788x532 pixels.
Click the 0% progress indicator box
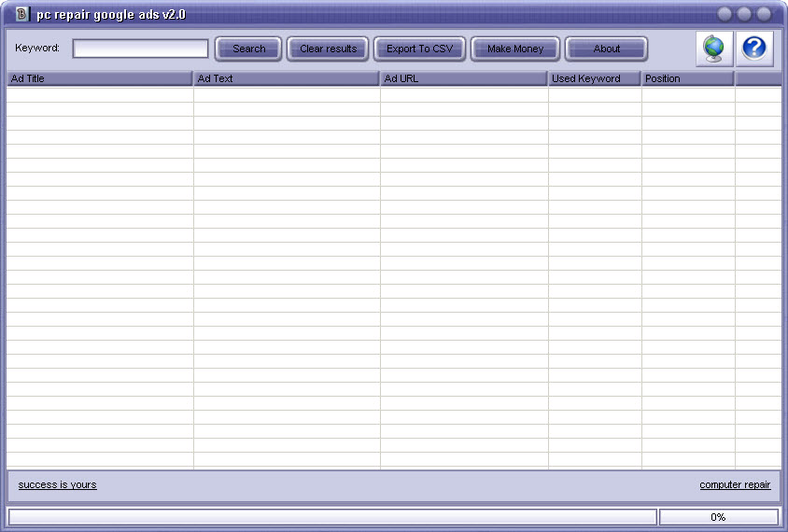718,517
